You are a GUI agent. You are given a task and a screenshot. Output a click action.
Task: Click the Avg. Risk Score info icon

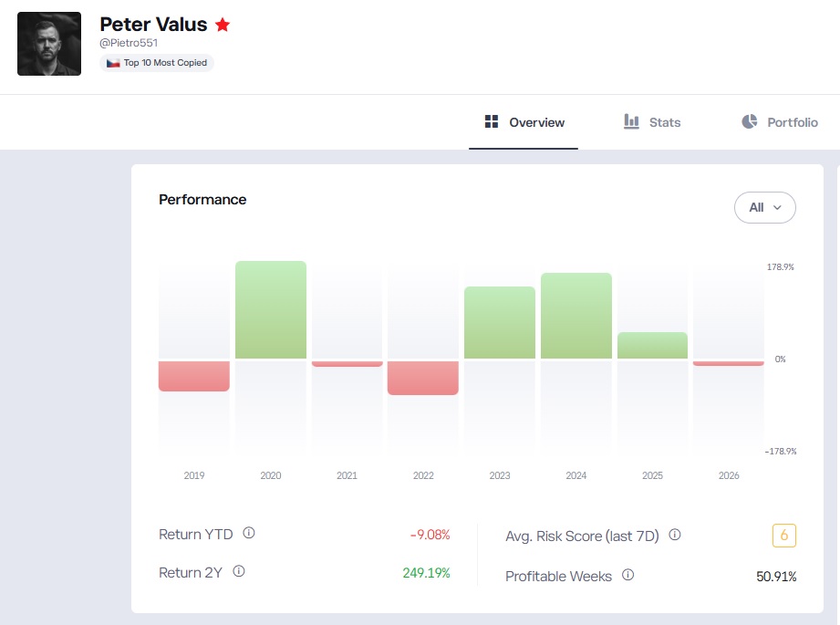[x=675, y=535]
